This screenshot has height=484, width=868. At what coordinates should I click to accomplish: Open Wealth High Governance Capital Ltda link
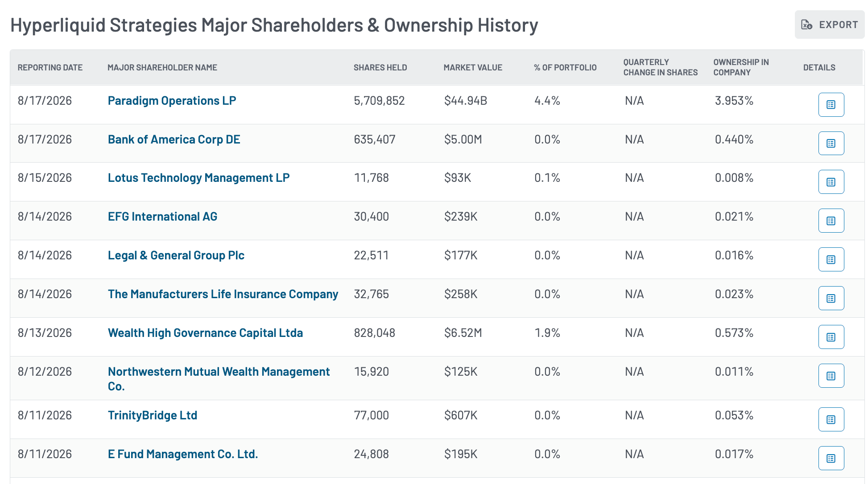tap(205, 333)
